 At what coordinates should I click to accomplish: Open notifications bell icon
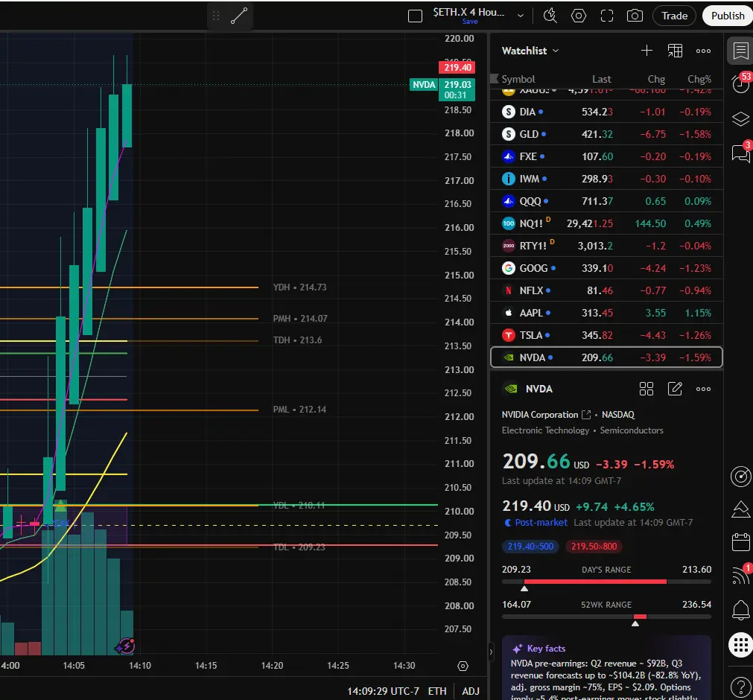tap(740, 610)
